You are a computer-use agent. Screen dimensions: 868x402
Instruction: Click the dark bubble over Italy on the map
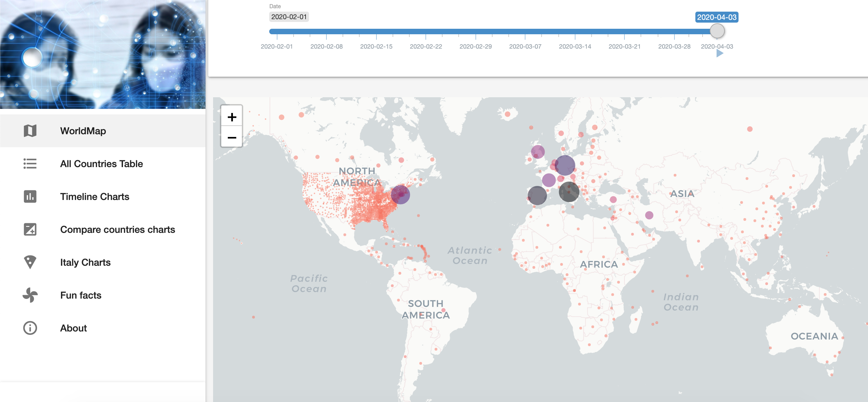569,192
